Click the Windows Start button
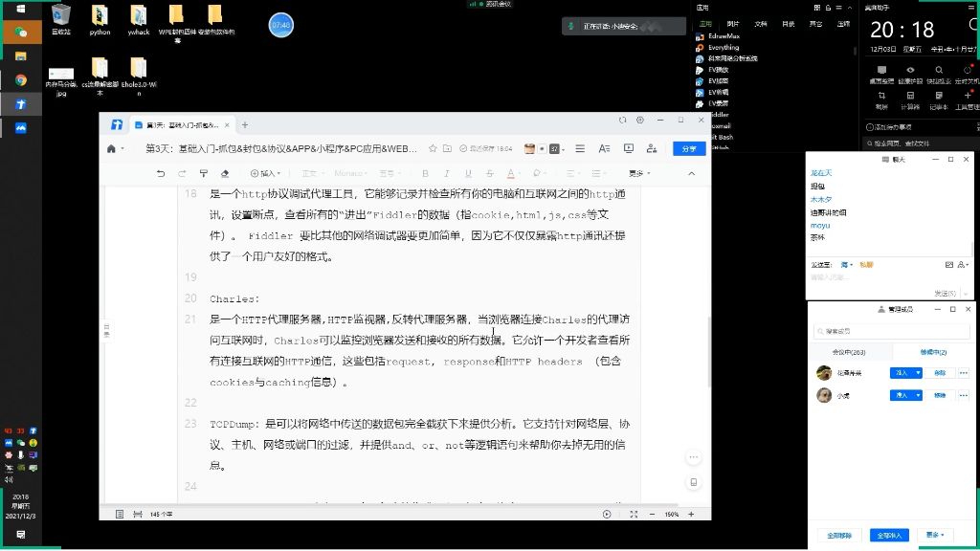The width and height of the screenshot is (980, 551). coord(21,9)
